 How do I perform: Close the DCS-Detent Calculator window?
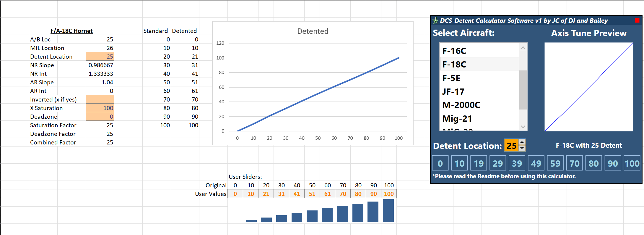pyautogui.click(x=637, y=20)
